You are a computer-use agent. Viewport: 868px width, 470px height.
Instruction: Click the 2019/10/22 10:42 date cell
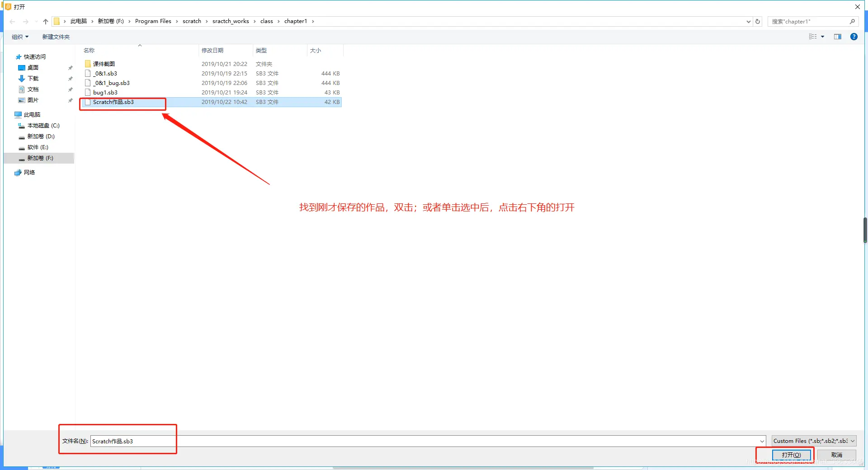(224, 102)
